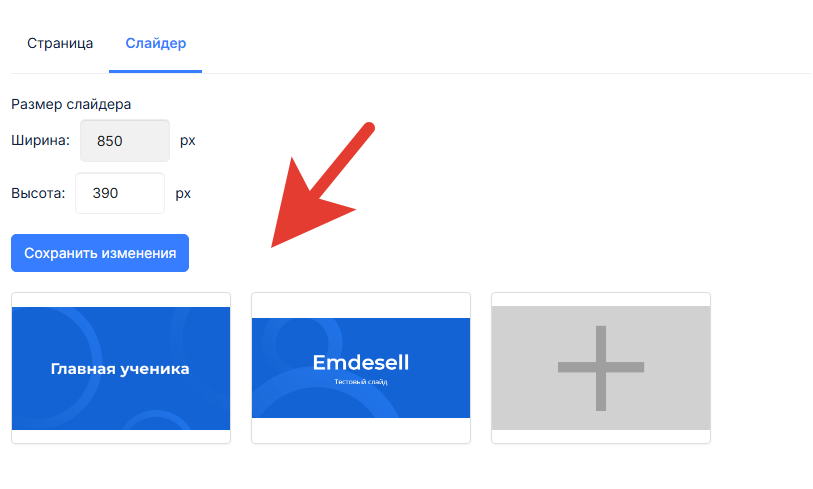Open the Emdesell slide thumbnail
The width and height of the screenshot is (813, 489).
[x=361, y=368]
